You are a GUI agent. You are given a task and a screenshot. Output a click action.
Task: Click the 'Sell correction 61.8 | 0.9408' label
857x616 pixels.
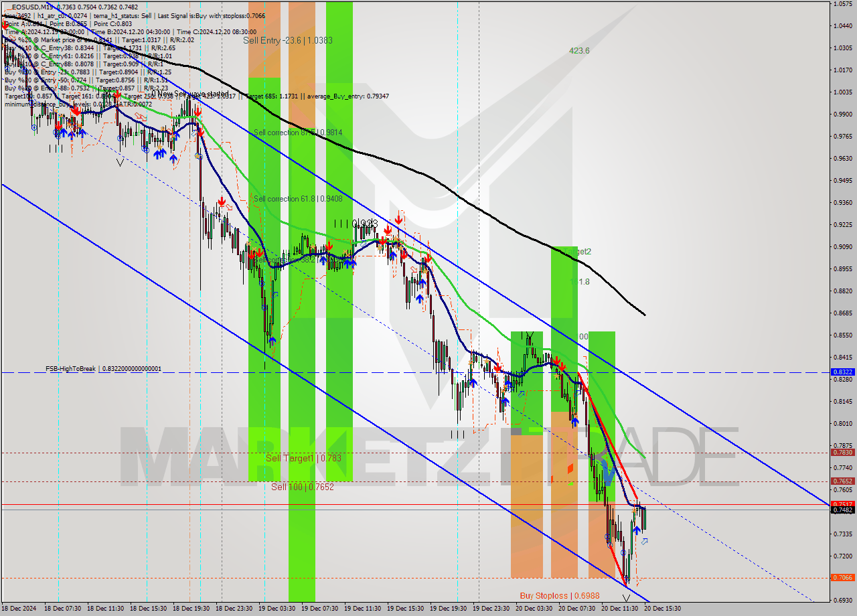(298, 199)
